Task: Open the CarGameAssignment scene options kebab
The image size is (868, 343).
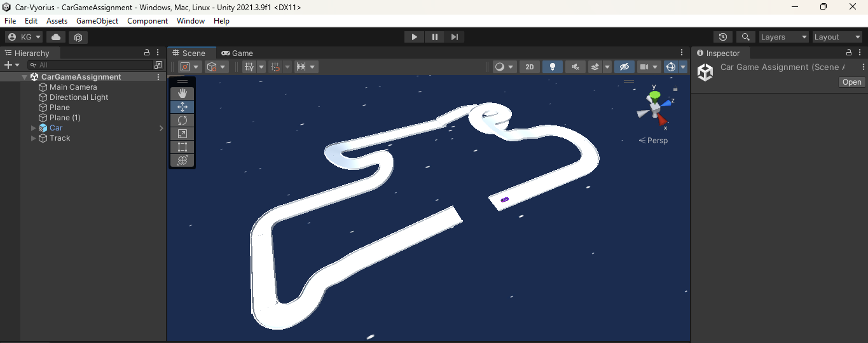Action: pos(158,77)
